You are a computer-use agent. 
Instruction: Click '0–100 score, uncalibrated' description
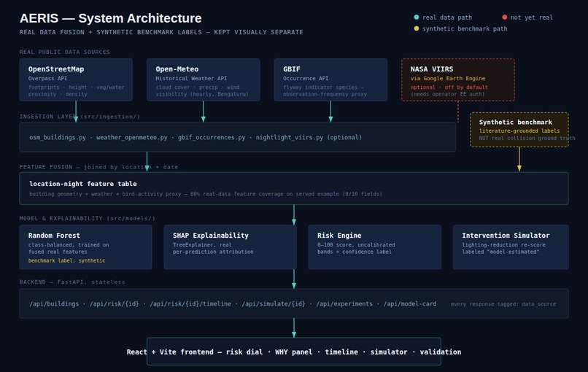point(356,245)
